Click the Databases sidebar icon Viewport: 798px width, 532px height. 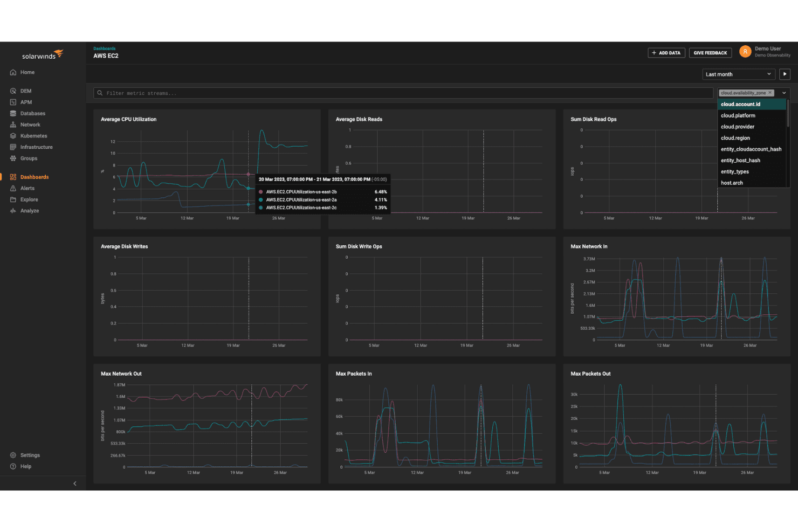click(x=13, y=114)
